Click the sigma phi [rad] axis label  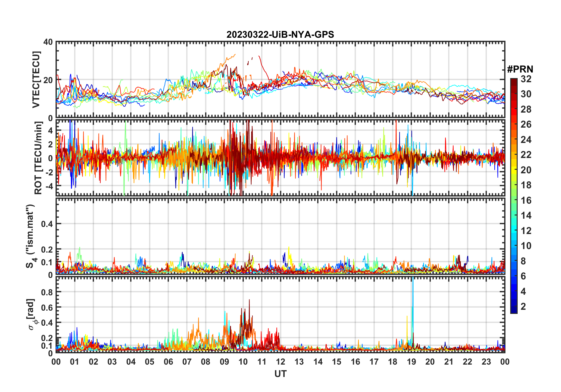[32, 314]
